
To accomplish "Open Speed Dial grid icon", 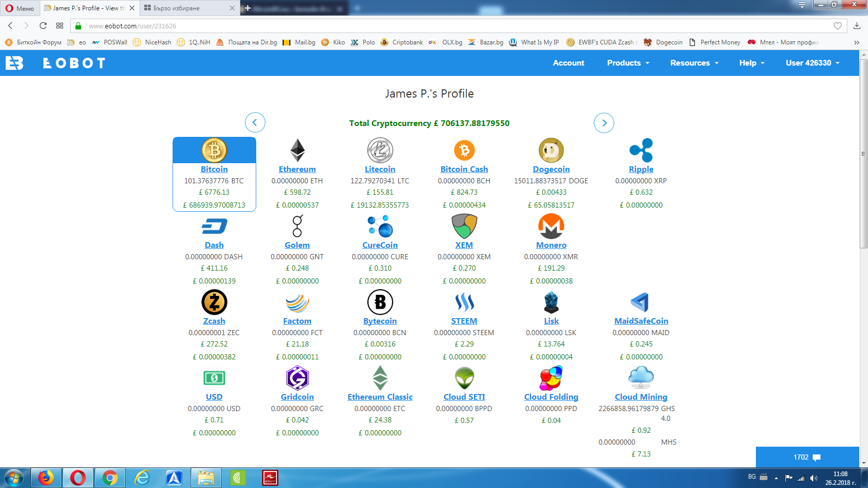I will pos(59,26).
